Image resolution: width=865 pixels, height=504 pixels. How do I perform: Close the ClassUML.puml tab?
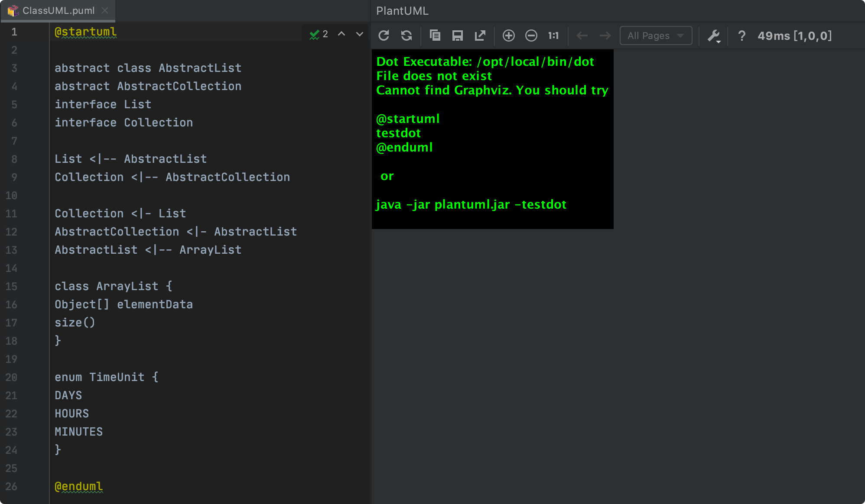[105, 10]
